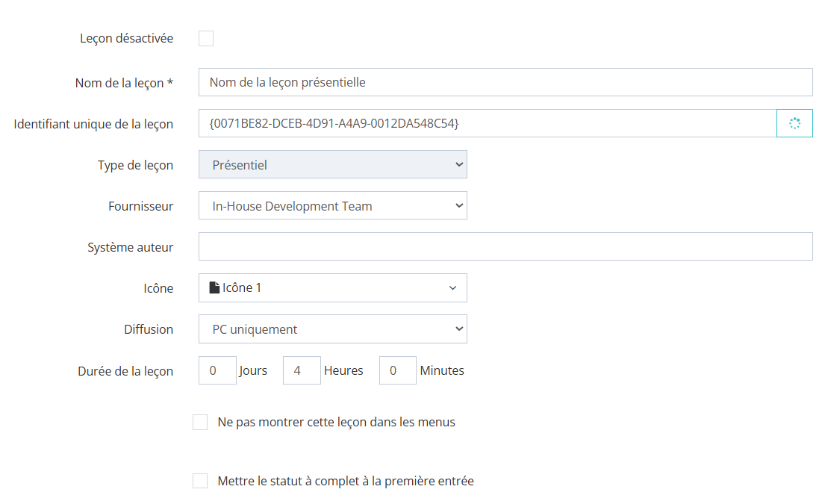Click the Mettre le statut à complet label
Screen dimensions: 822x504
click(346, 482)
